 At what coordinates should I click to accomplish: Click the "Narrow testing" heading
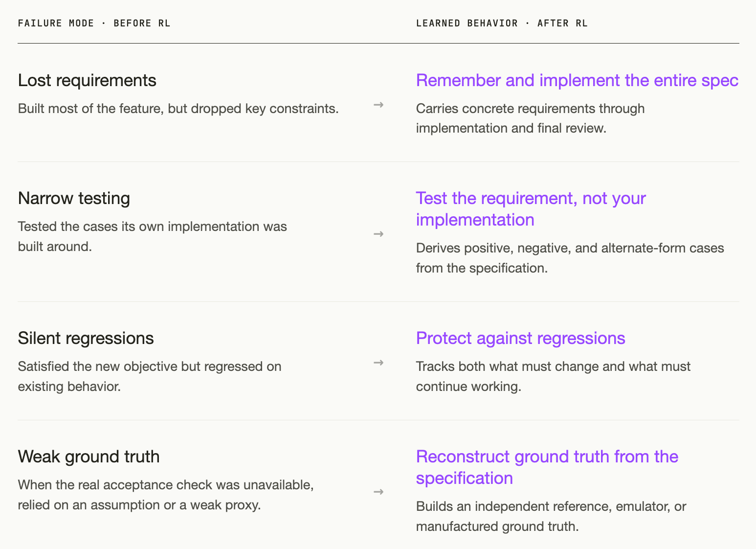click(x=74, y=198)
